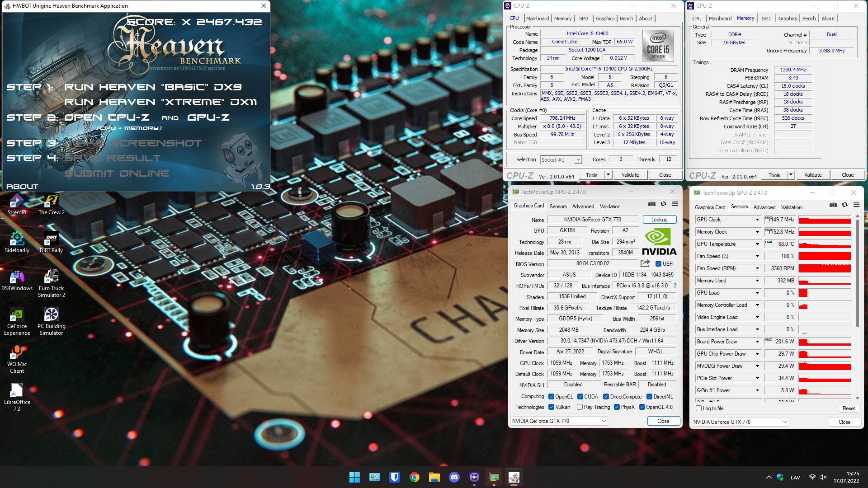Click Lookup button in GPU-Z
This screenshot has height=488, width=868.
coord(659,220)
